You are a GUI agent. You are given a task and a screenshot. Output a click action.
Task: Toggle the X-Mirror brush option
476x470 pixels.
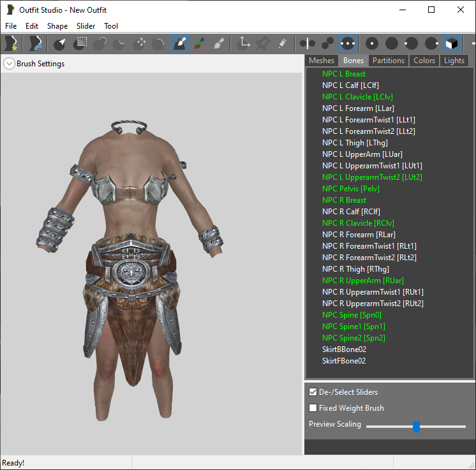[x=307, y=43]
